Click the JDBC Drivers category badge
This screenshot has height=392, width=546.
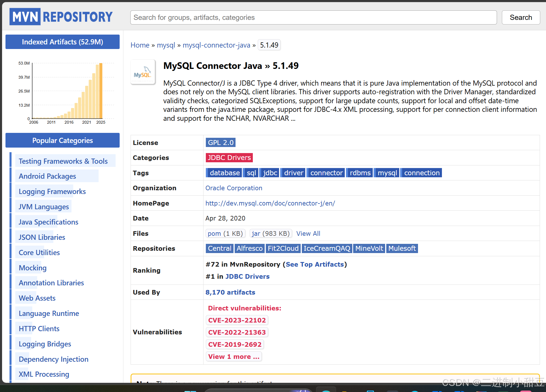click(x=229, y=158)
